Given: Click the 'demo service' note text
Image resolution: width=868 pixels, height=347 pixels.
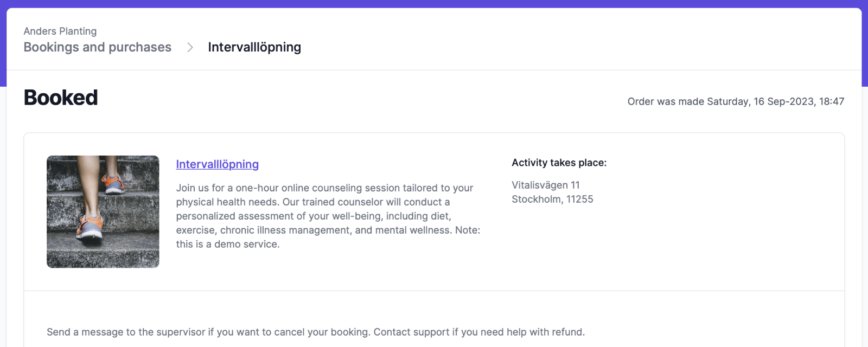Looking at the screenshot, I should click(x=228, y=244).
